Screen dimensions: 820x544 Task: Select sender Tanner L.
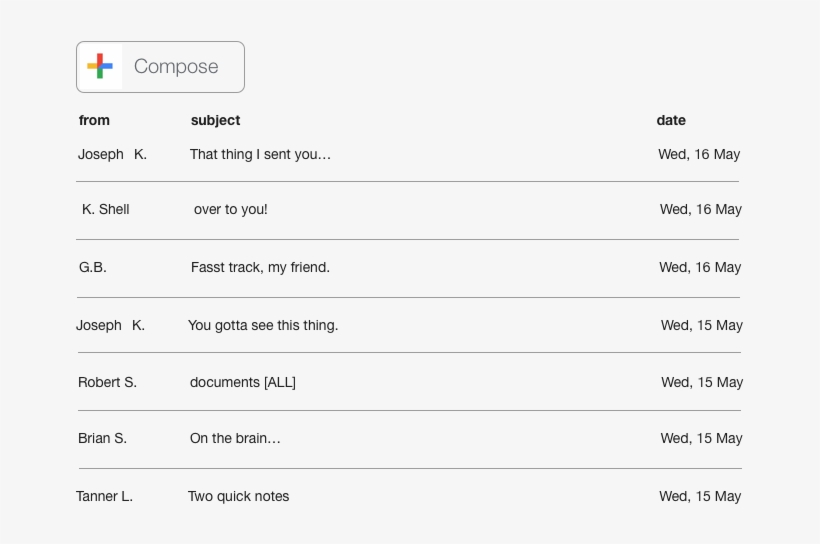104,496
